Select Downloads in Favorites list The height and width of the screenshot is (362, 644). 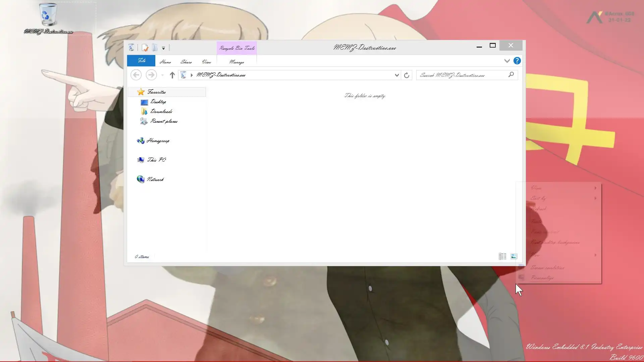click(x=161, y=111)
